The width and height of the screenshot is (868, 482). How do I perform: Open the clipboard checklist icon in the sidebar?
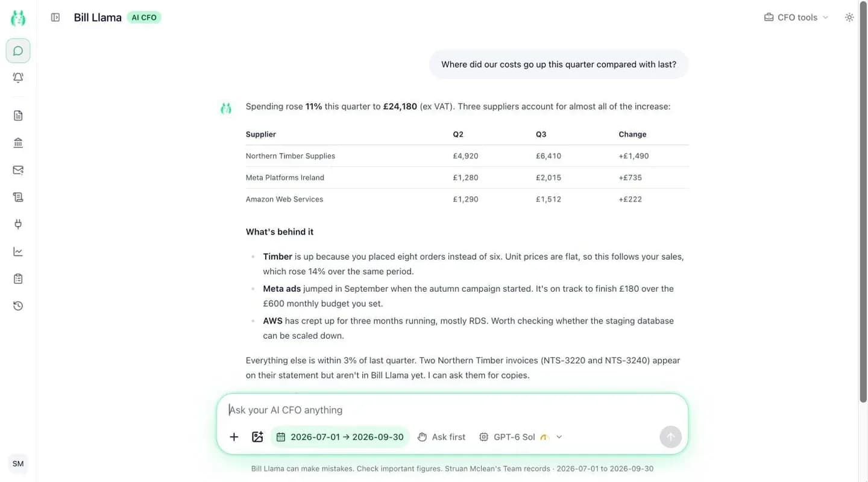pos(18,278)
